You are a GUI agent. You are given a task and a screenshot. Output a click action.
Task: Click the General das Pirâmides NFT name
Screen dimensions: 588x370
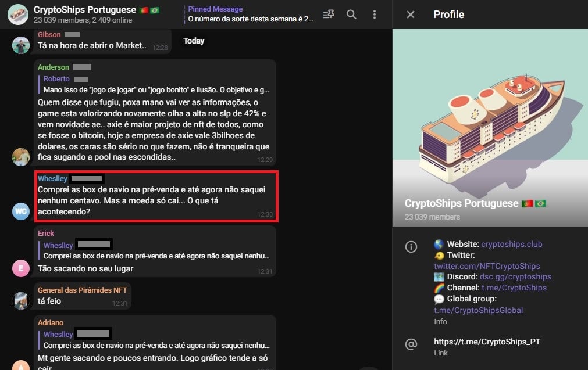[82, 290]
